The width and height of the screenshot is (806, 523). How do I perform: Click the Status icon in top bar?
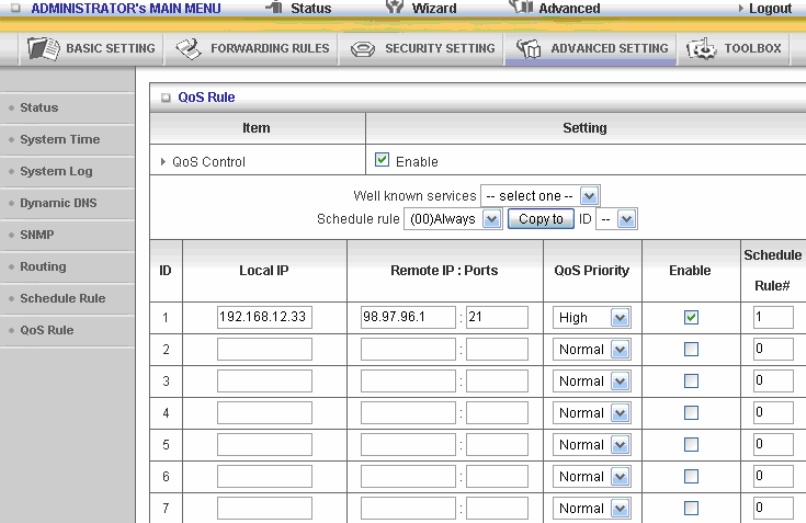click(272, 8)
